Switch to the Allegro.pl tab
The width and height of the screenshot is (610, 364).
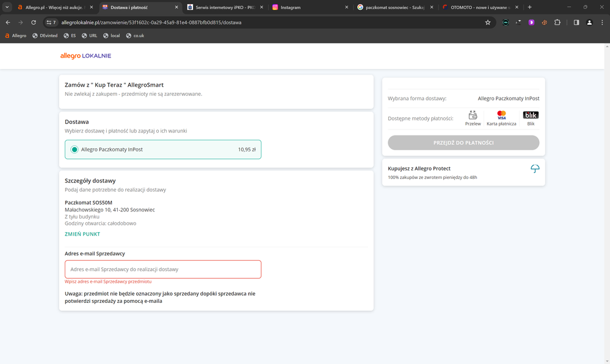tap(54, 7)
